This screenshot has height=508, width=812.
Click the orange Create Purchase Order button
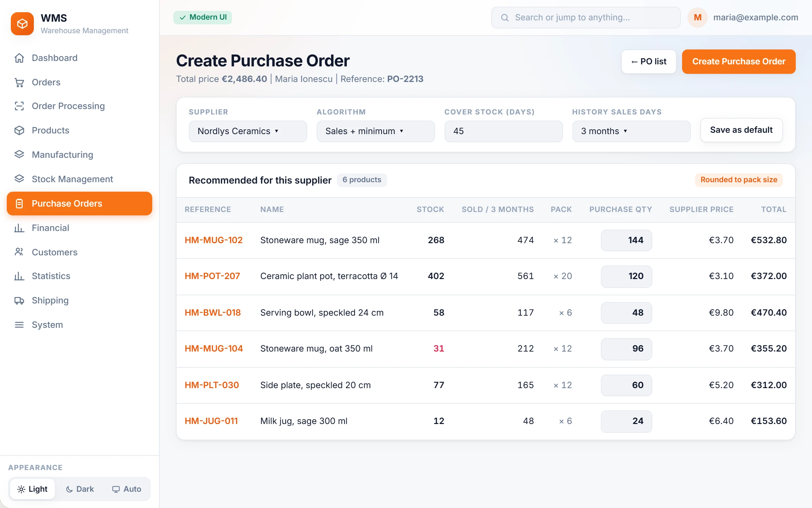pyautogui.click(x=739, y=62)
